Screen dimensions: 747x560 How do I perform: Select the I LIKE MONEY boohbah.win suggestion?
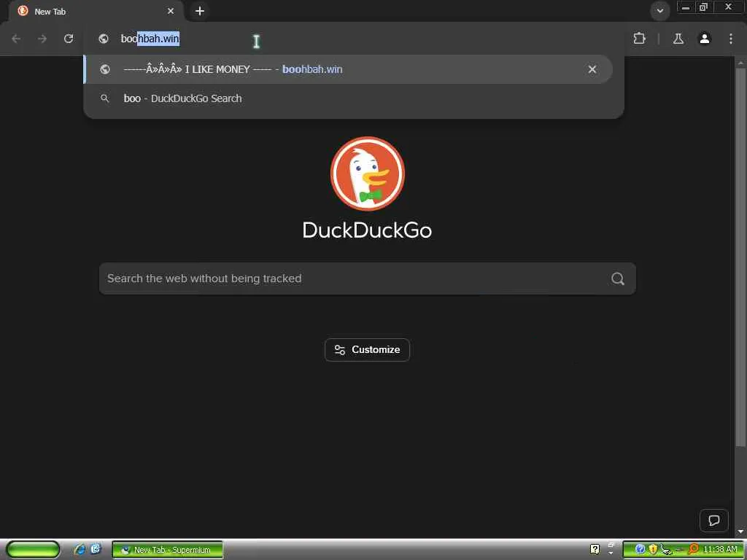coord(348,69)
